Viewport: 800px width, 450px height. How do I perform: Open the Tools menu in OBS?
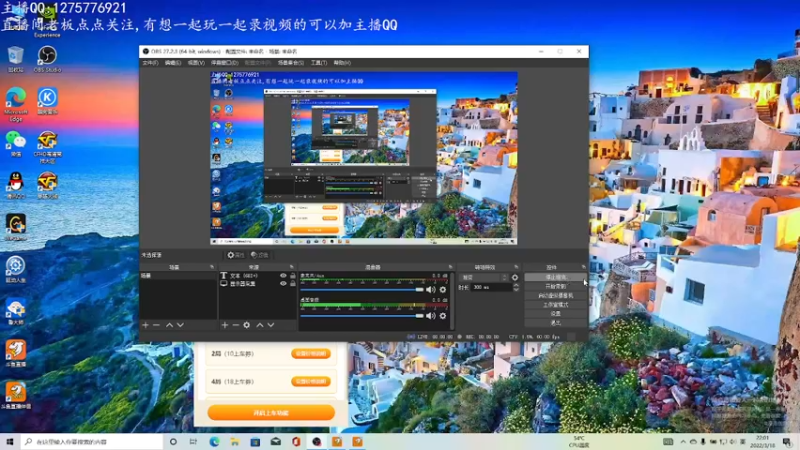pos(319,63)
